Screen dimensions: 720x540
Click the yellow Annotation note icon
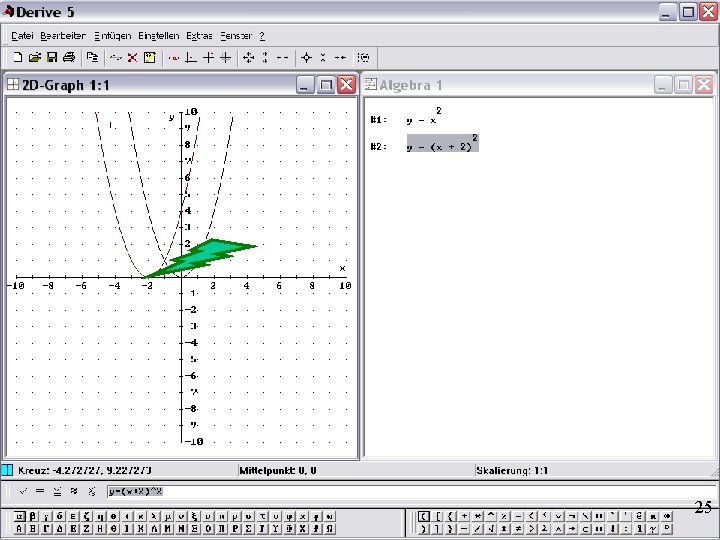click(150, 57)
